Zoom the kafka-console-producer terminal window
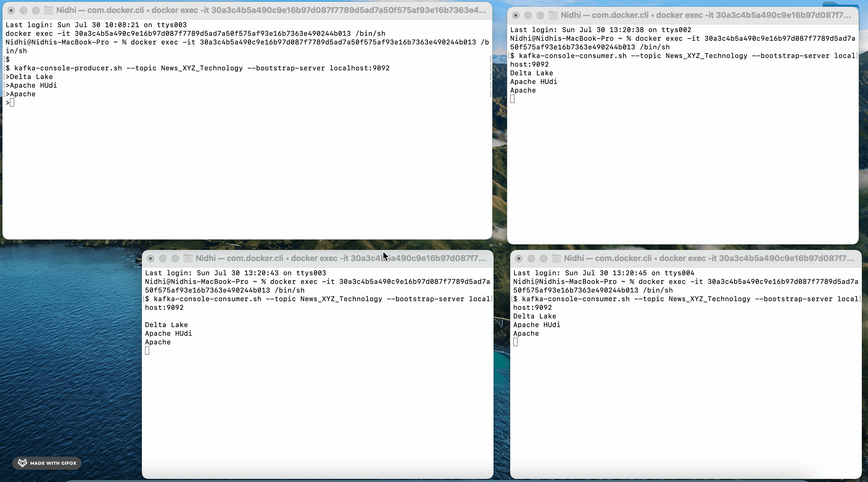 (x=36, y=10)
